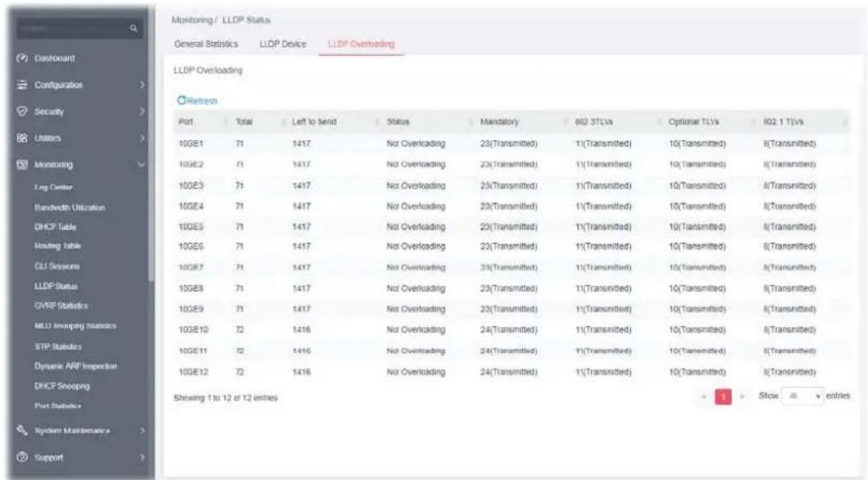Select the 10GE8 port cell

tap(191, 288)
